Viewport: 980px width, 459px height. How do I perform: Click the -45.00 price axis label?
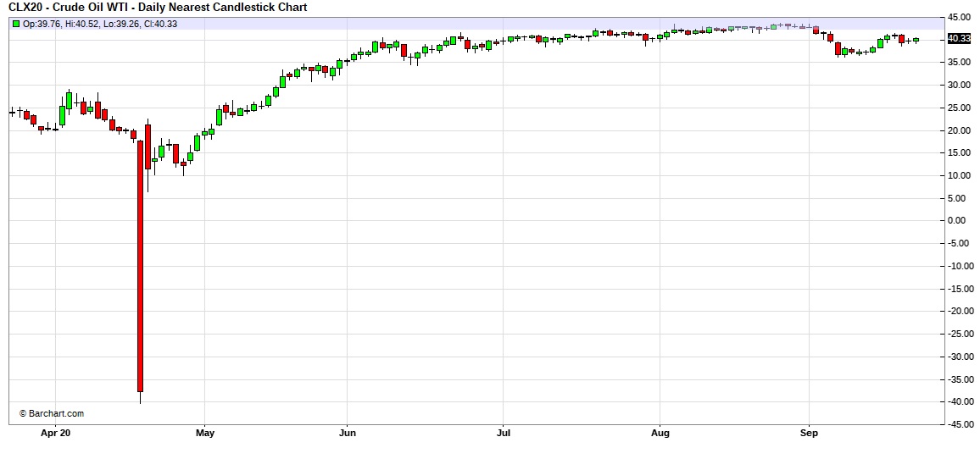[x=962, y=425]
